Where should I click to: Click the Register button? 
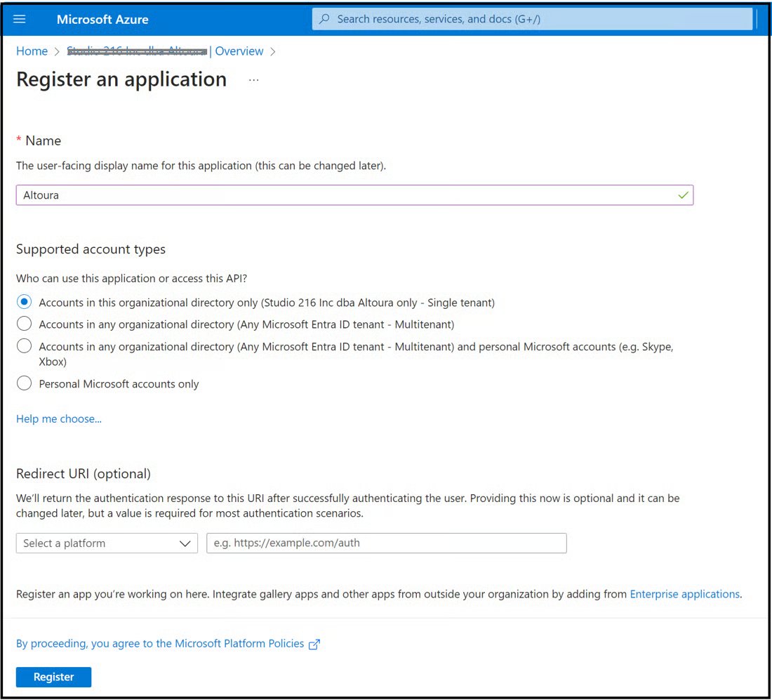53,677
